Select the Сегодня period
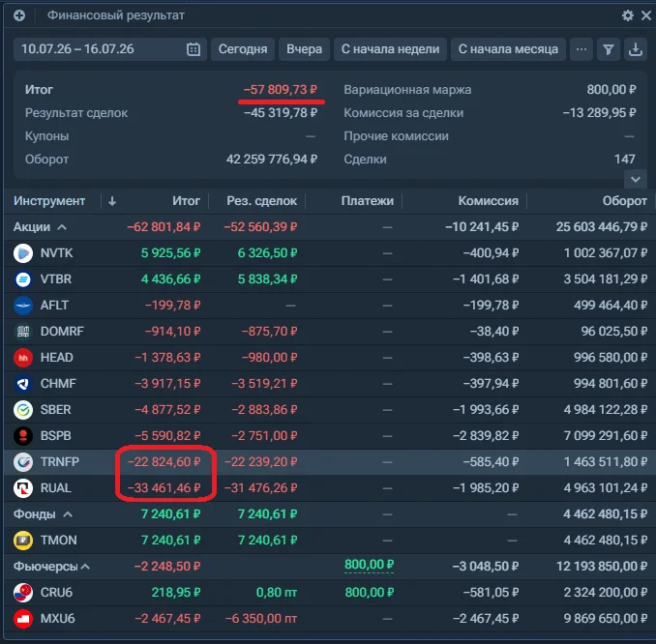This screenshot has width=656, height=644. pos(243,49)
